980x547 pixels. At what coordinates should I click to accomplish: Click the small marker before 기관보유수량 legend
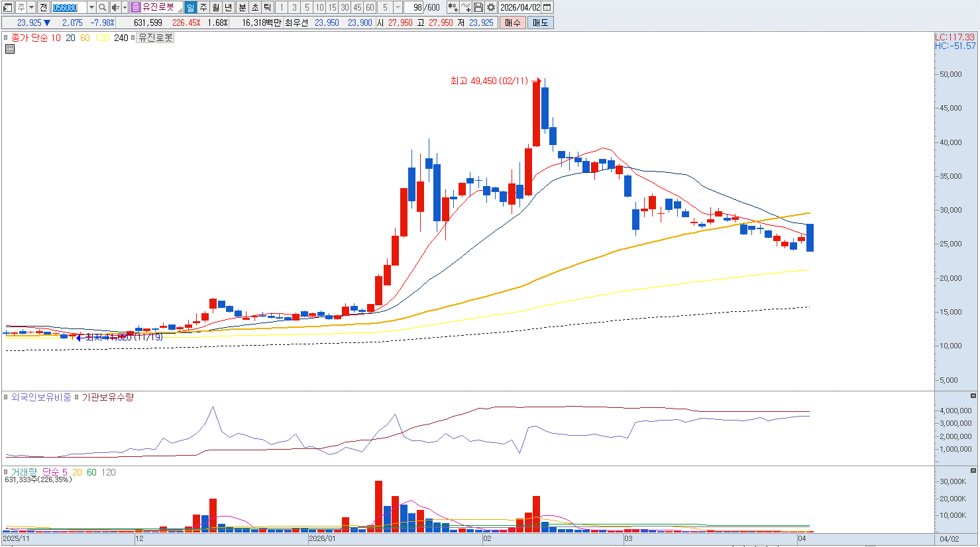(x=77, y=397)
